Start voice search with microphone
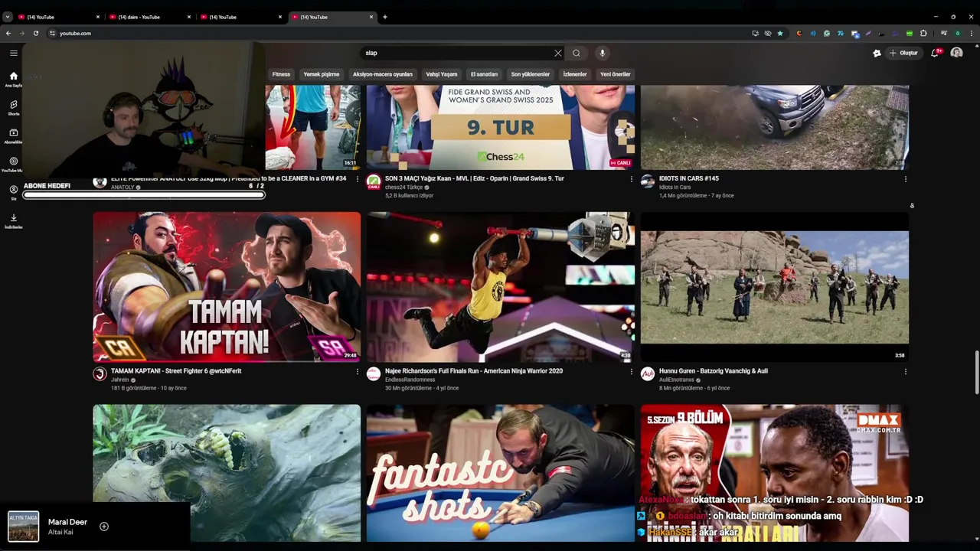The width and height of the screenshot is (980, 551). pyautogui.click(x=603, y=53)
